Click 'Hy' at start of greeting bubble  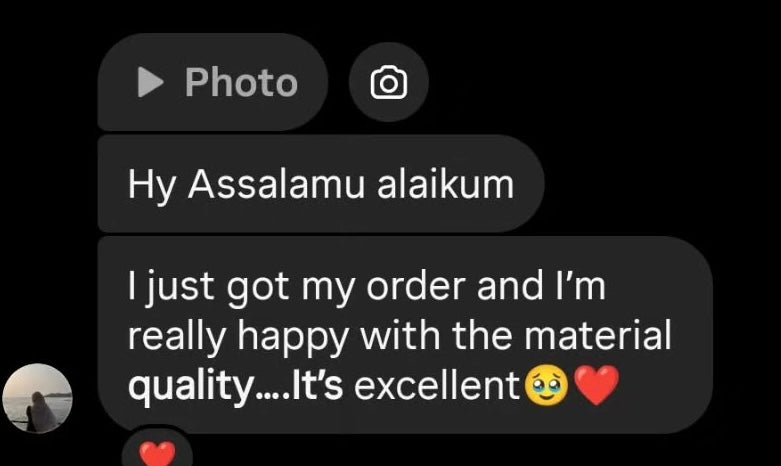pos(152,186)
